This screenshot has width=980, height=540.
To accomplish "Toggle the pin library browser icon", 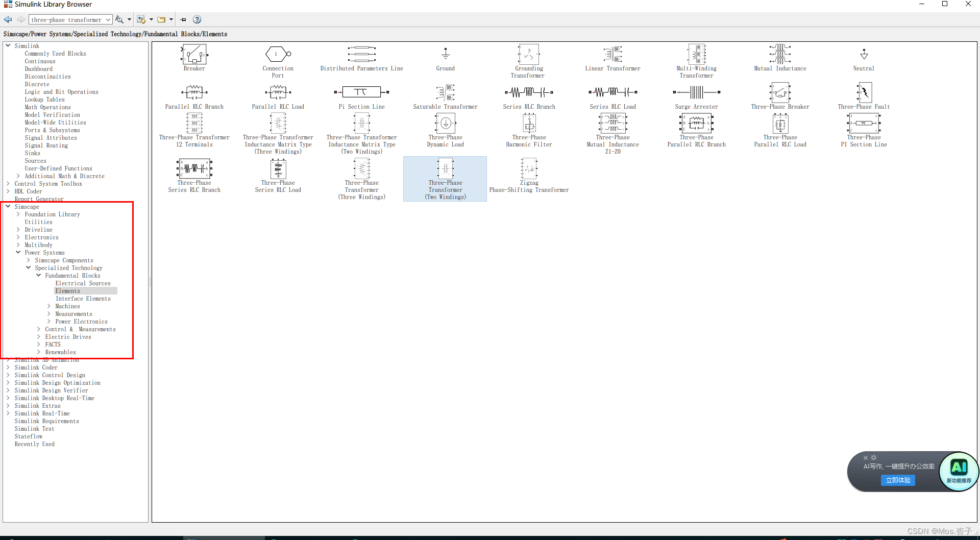I will click(183, 19).
